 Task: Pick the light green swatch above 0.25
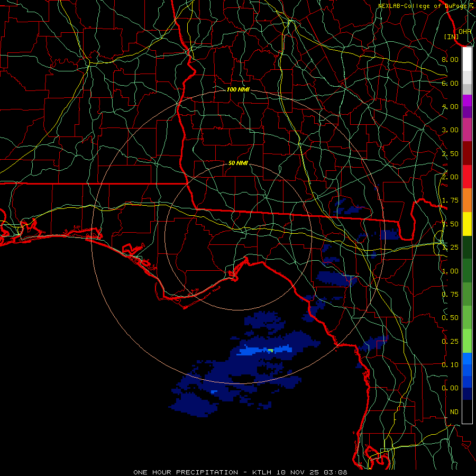(467, 341)
